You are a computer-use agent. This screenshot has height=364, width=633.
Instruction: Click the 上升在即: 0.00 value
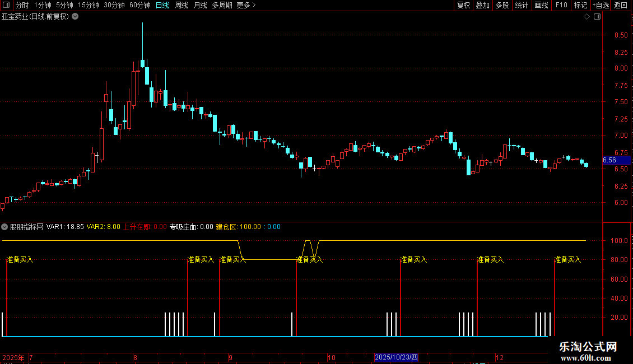[145, 227]
